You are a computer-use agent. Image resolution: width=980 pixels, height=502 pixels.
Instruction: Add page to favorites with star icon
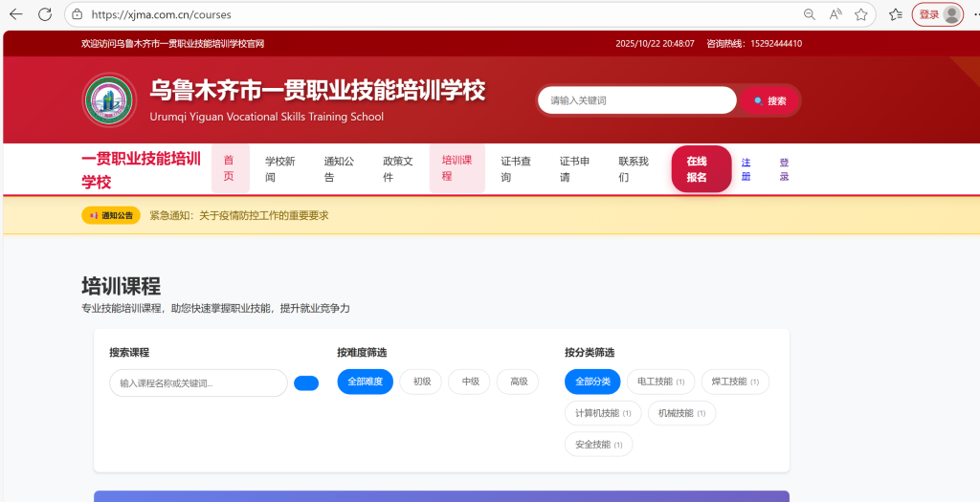point(861,14)
